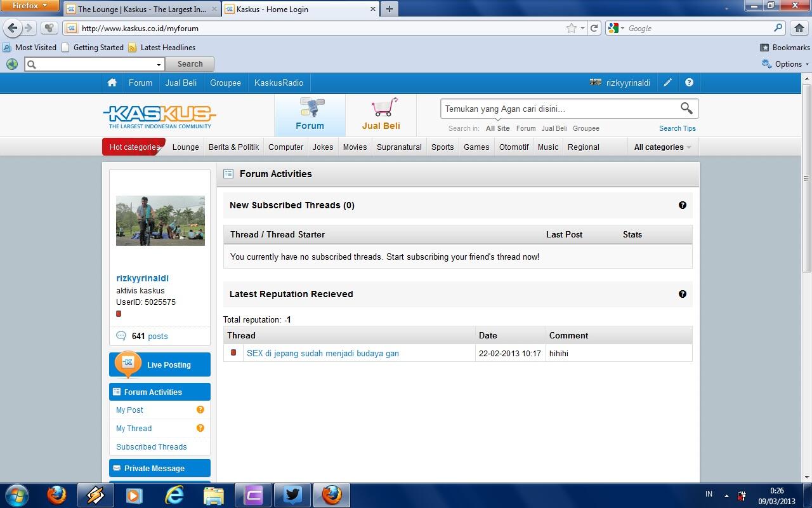Open Windows Explorer folder from taskbar

(x=214, y=495)
